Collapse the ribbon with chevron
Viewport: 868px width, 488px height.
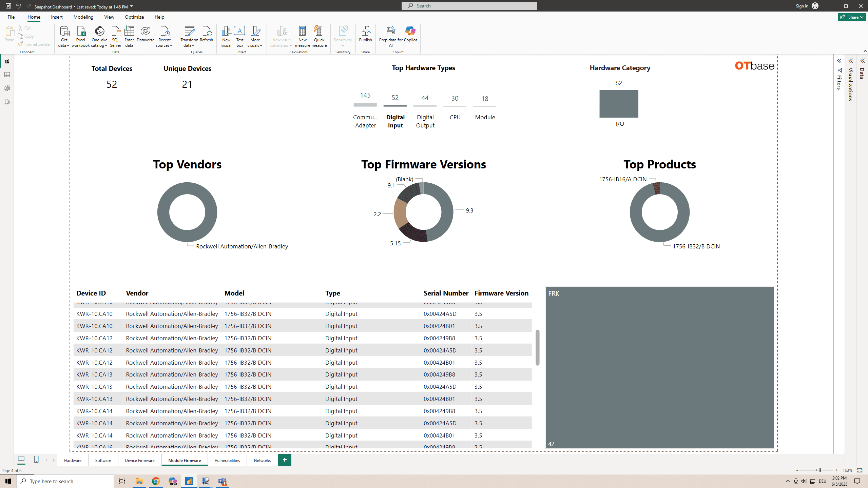point(865,51)
